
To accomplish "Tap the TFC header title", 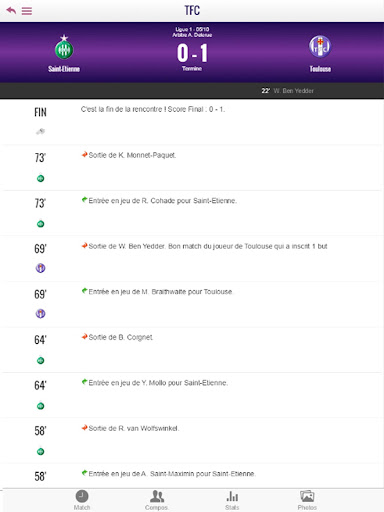I will pos(192,10).
